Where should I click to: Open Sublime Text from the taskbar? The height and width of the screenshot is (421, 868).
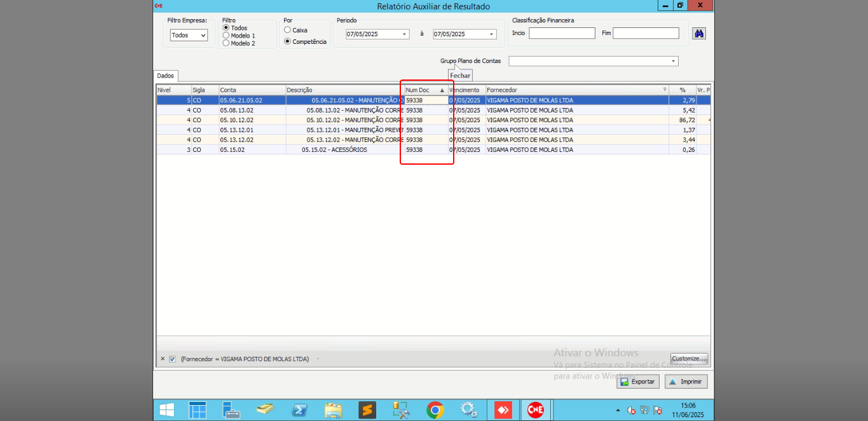pos(367,410)
